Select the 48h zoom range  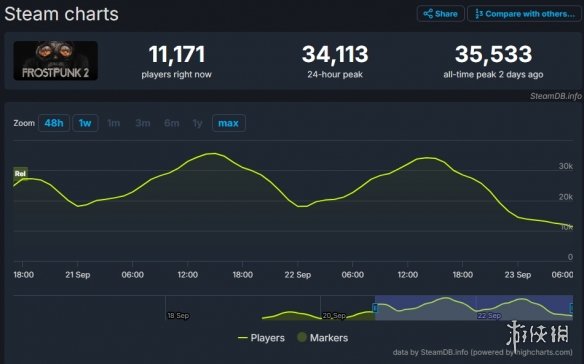[54, 123]
